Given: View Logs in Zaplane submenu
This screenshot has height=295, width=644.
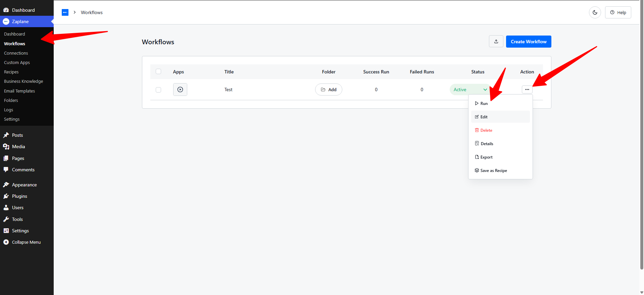Looking at the screenshot, I should pyautogui.click(x=8, y=110).
